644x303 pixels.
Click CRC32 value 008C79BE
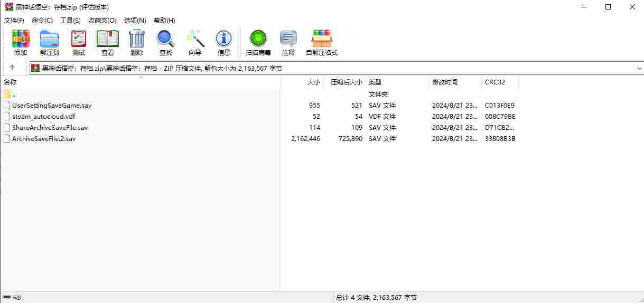(500, 116)
